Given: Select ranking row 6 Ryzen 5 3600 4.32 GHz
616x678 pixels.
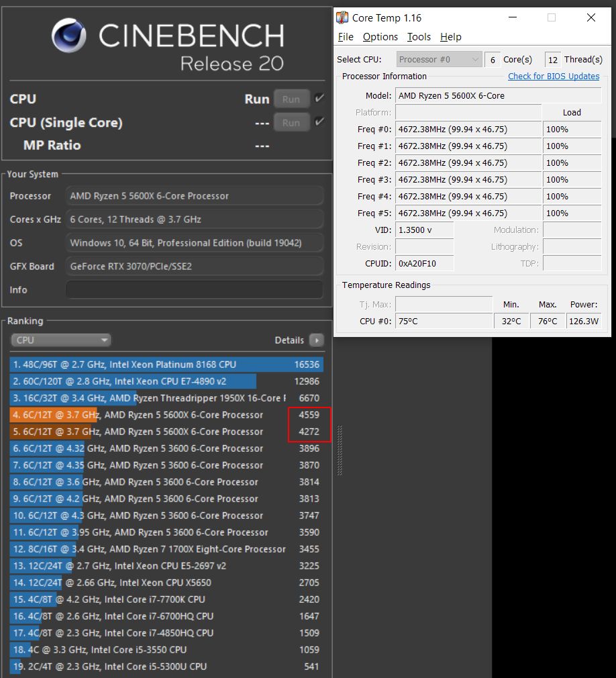Looking at the screenshot, I should click(166, 448).
